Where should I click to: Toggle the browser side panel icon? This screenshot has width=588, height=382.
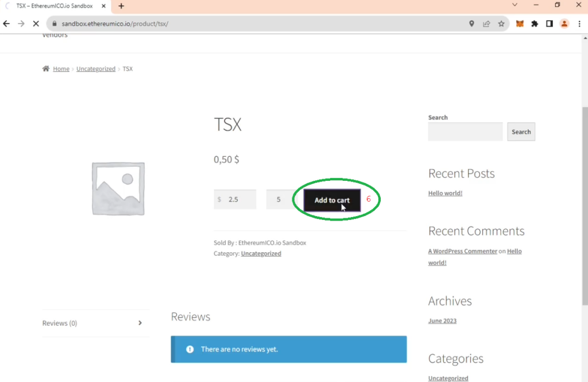click(x=550, y=24)
